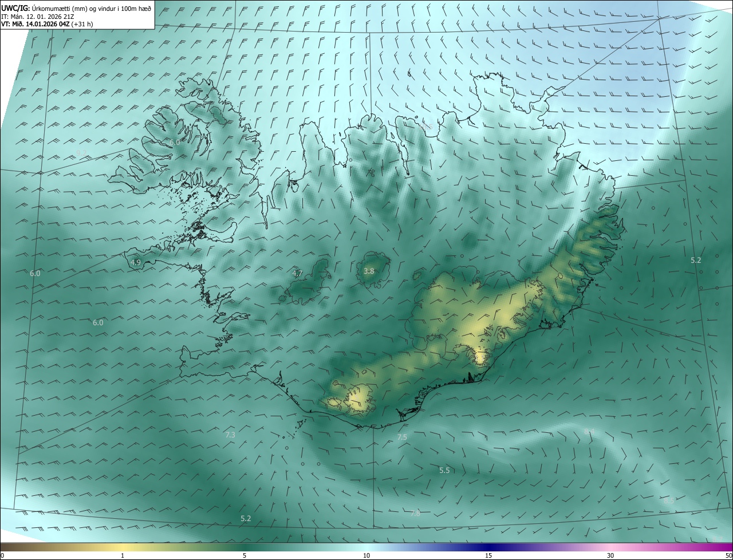Click the 7.3 value label
The image size is (733, 560).
tap(230, 435)
